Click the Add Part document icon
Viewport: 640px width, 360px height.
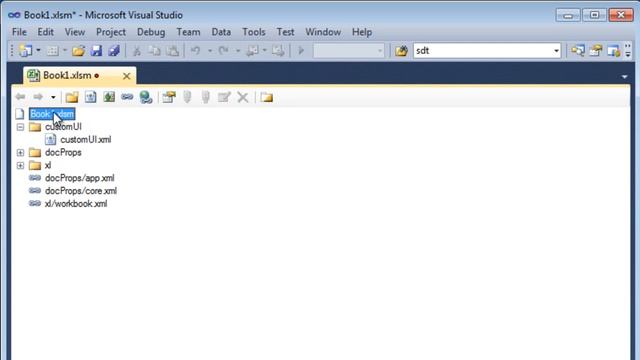(x=91, y=97)
